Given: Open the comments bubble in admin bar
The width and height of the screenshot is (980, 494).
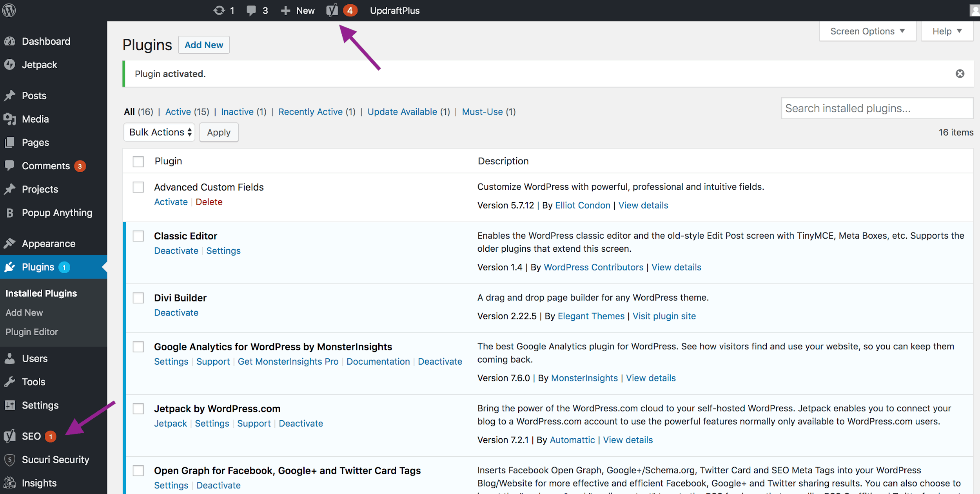Looking at the screenshot, I should (x=251, y=11).
